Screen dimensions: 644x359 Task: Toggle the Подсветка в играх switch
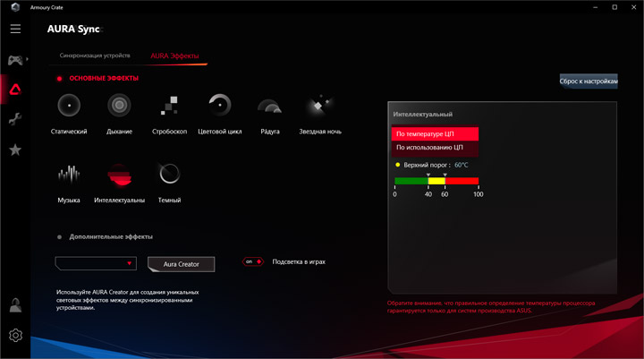tap(253, 261)
